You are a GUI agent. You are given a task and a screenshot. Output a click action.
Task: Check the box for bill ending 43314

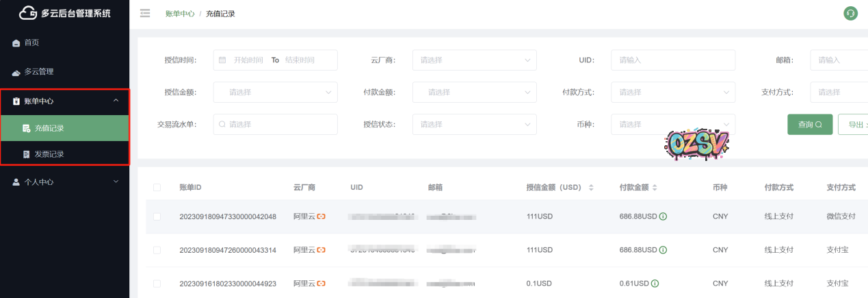[157, 250]
